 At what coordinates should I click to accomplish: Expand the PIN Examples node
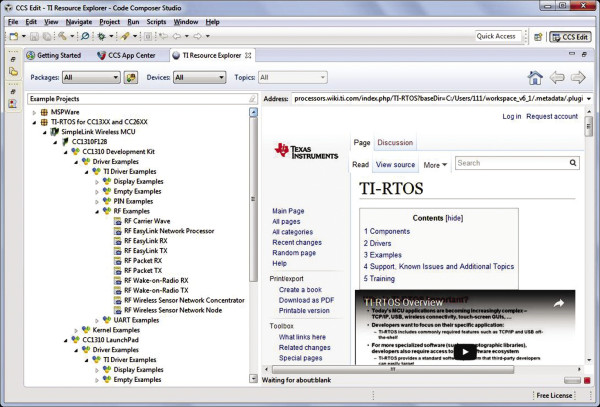pyautogui.click(x=97, y=202)
